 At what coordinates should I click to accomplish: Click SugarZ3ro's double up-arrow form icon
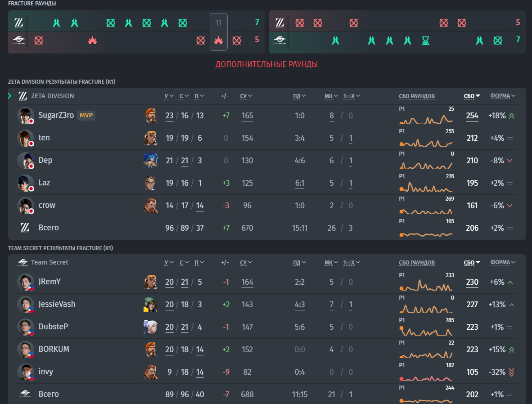(x=512, y=116)
